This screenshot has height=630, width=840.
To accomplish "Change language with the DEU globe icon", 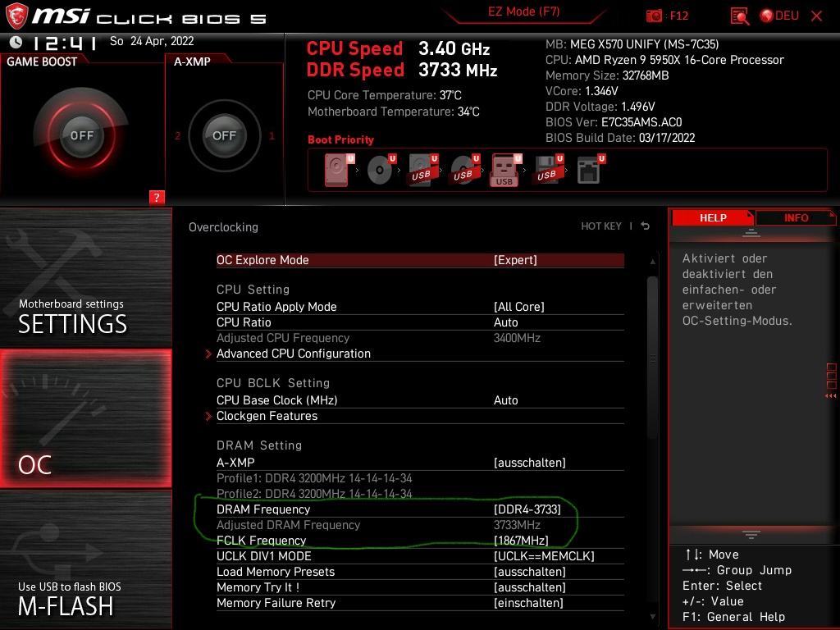I will [x=779, y=16].
